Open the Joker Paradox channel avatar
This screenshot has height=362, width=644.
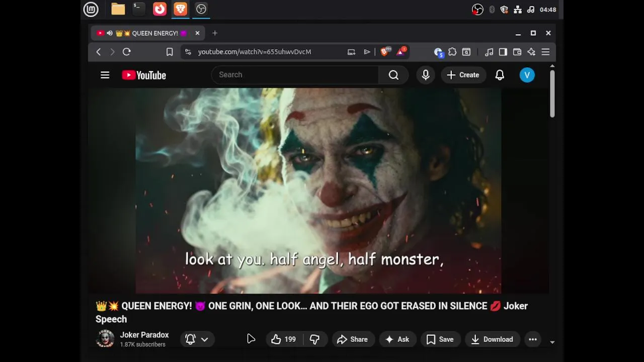click(x=105, y=339)
